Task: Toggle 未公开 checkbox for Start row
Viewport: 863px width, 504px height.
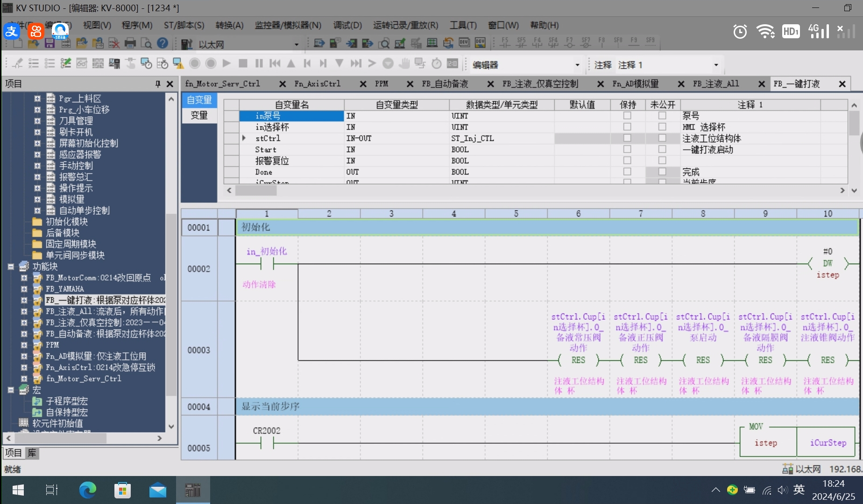Action: click(x=662, y=149)
